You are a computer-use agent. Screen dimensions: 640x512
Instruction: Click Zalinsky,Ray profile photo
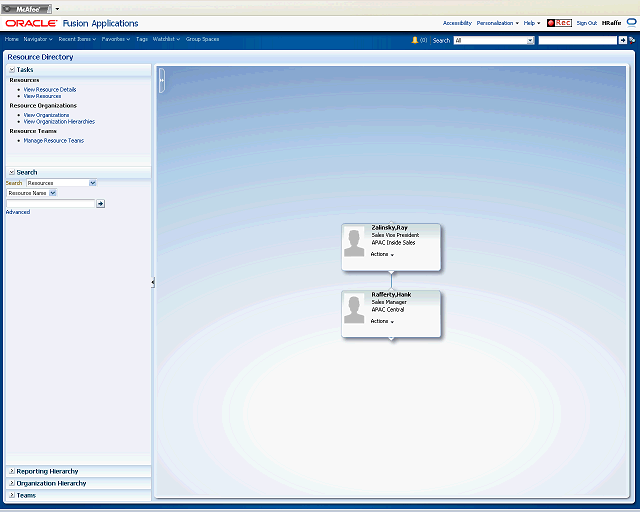(x=354, y=243)
